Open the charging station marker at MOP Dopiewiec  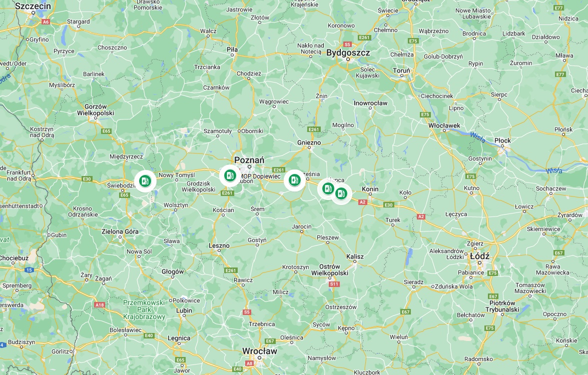(230, 175)
